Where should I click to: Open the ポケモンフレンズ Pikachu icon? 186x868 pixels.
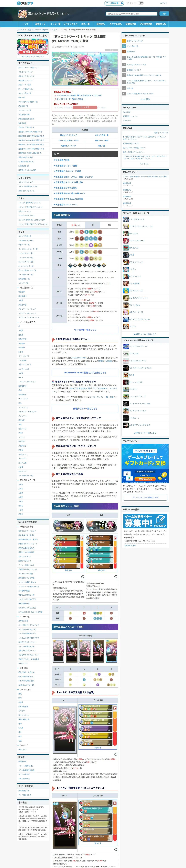tap(126, 290)
